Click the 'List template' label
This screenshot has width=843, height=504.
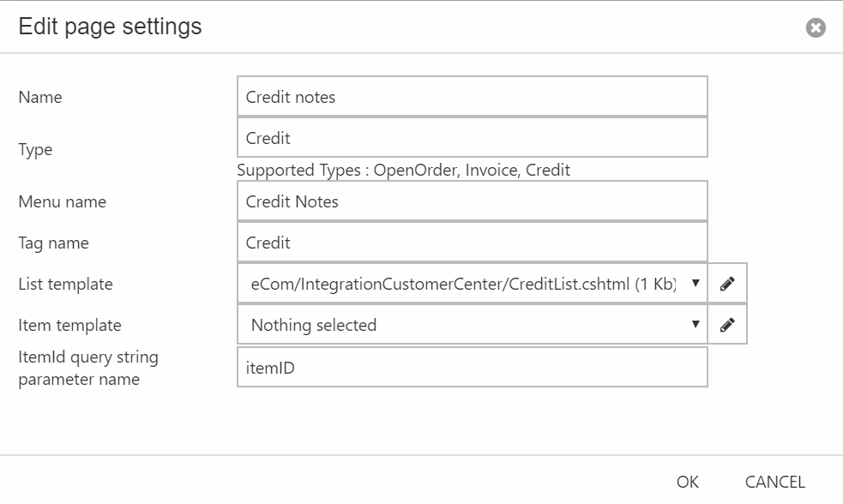tap(65, 284)
